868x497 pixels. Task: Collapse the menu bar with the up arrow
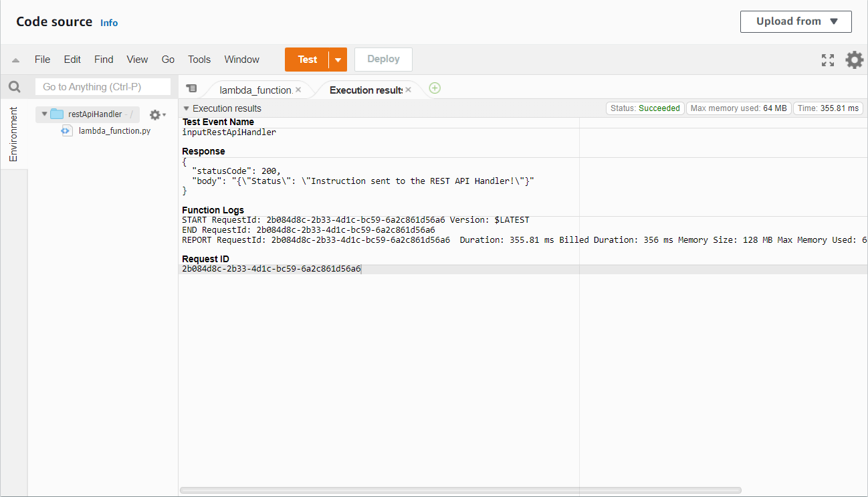click(15, 60)
